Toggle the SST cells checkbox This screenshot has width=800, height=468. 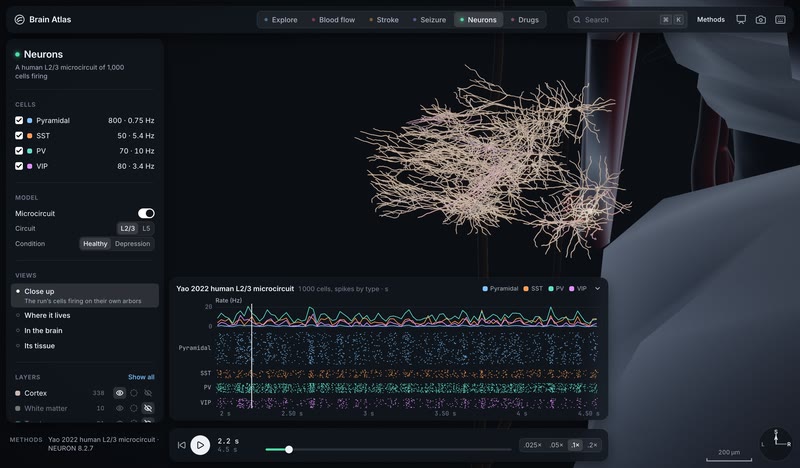(19, 136)
